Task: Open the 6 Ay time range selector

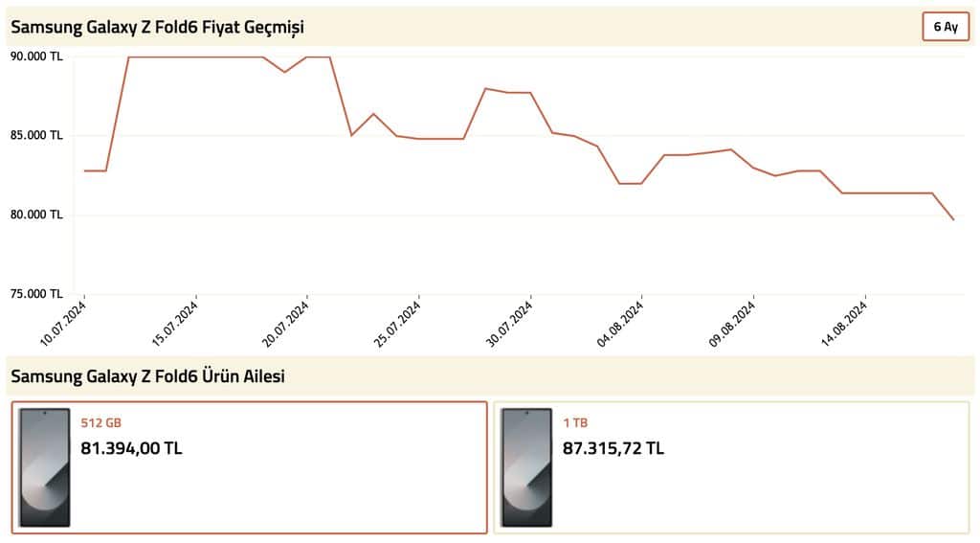Action: tap(946, 27)
